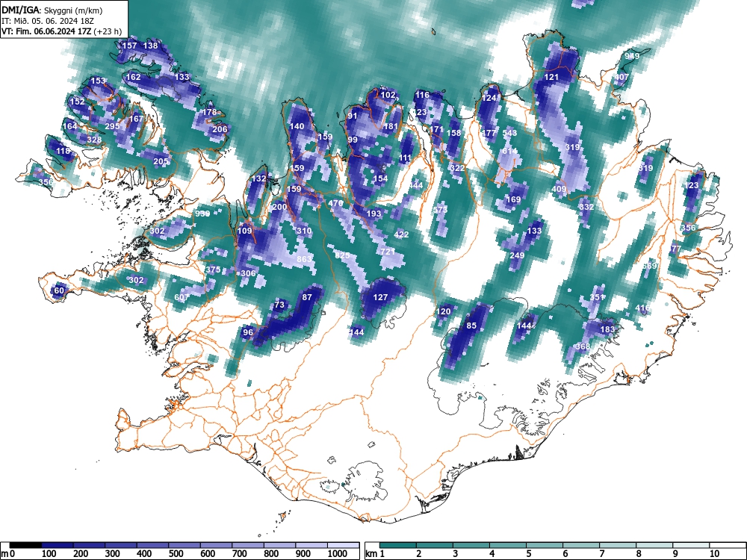Viewport: 747px width, 560px height.
Task: Click the 206 visibility value
Action: coord(220,129)
